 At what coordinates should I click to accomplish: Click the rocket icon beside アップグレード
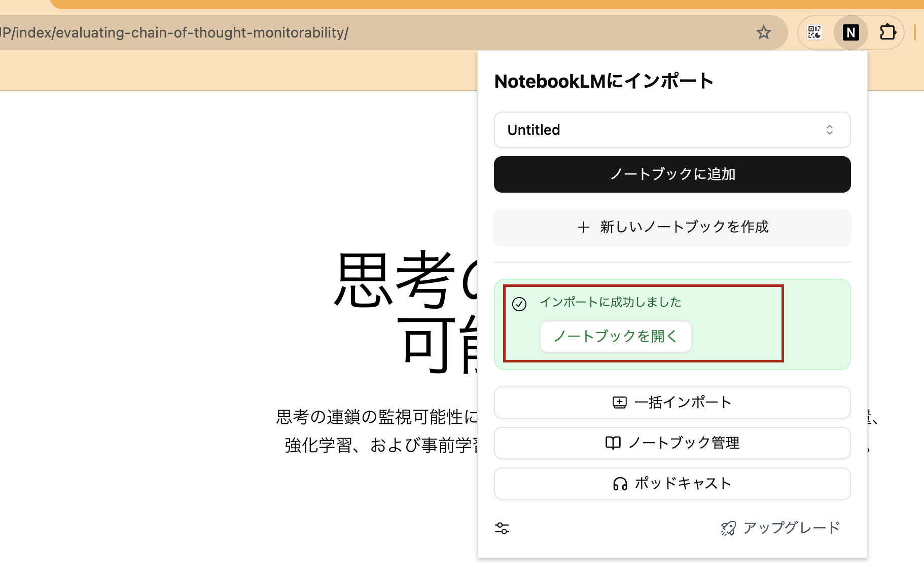[x=728, y=528]
